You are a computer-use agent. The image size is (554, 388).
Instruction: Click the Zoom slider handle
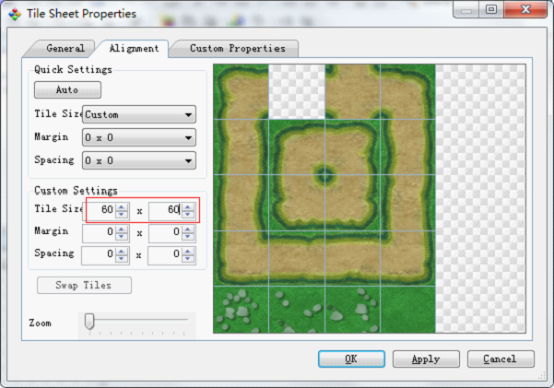[89, 321]
